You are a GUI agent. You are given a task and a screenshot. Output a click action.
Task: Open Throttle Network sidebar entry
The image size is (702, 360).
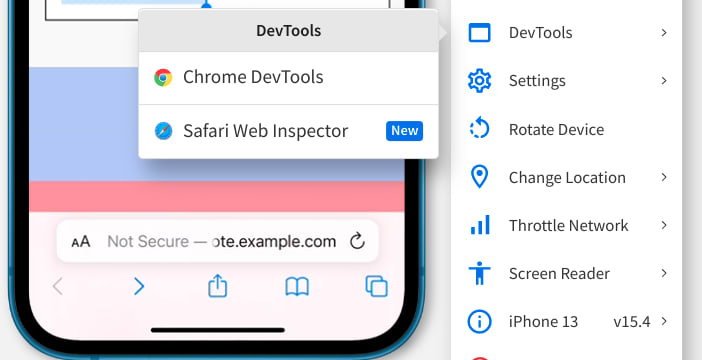coord(566,225)
